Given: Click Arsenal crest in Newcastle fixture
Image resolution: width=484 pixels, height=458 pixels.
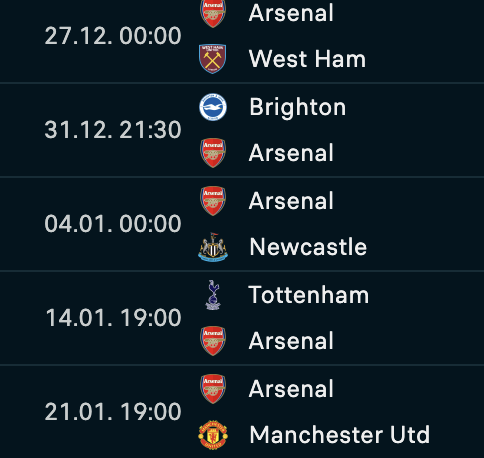Looking at the screenshot, I should coord(213,201).
